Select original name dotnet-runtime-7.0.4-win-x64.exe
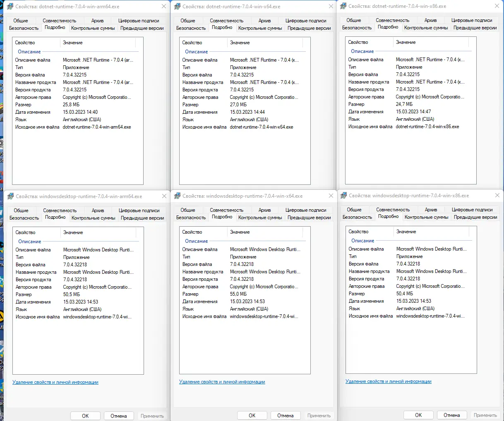The width and height of the screenshot is (504, 421). [262, 127]
